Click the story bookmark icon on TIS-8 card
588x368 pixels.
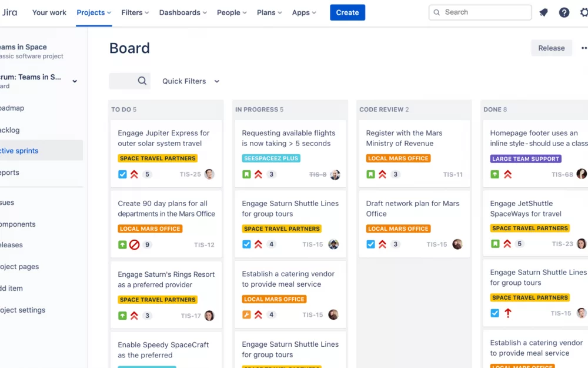(246, 174)
